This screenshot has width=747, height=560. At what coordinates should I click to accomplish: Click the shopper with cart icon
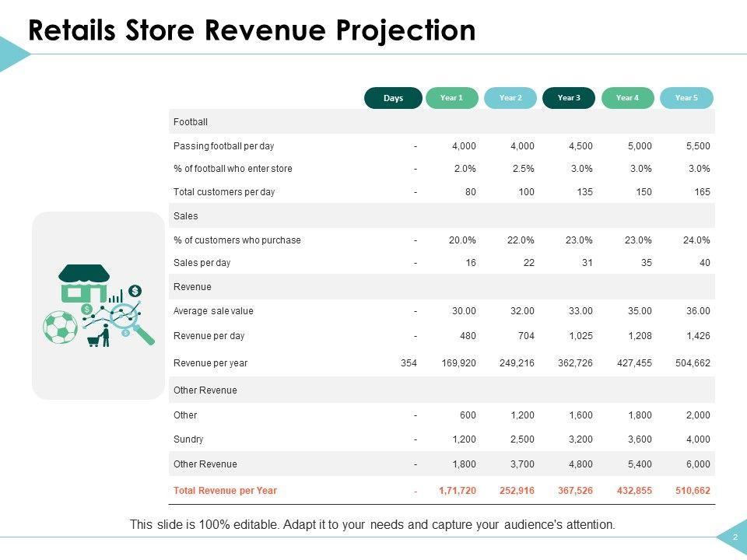click(x=100, y=336)
